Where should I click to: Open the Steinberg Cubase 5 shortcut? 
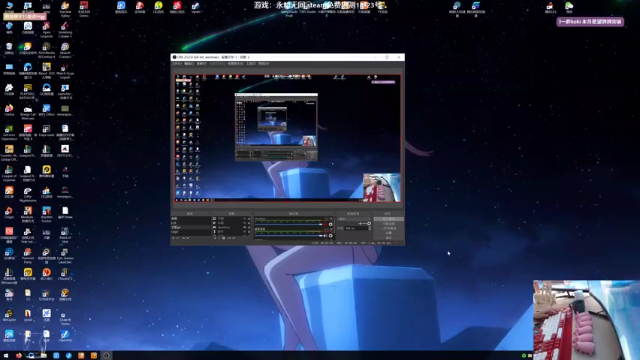click(65, 29)
